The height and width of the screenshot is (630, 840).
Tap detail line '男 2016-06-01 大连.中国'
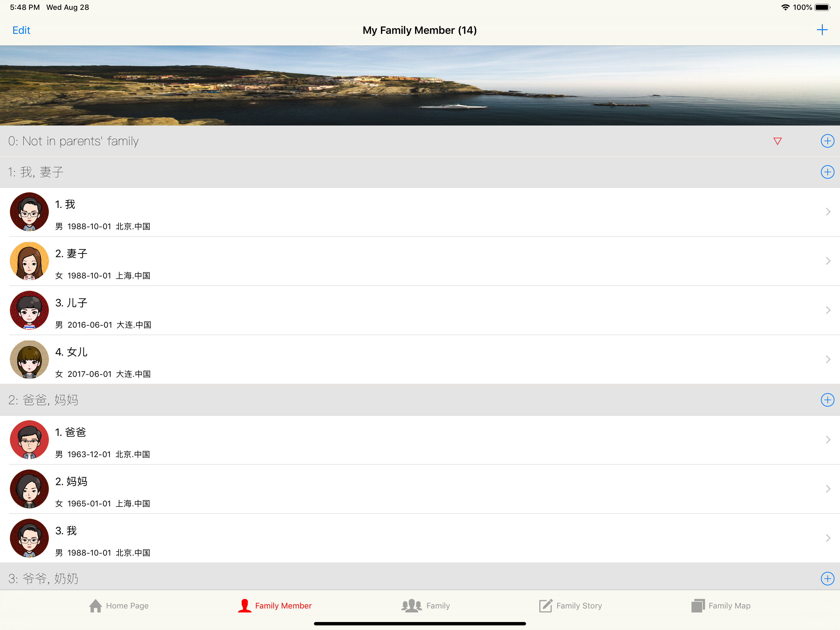click(x=103, y=325)
